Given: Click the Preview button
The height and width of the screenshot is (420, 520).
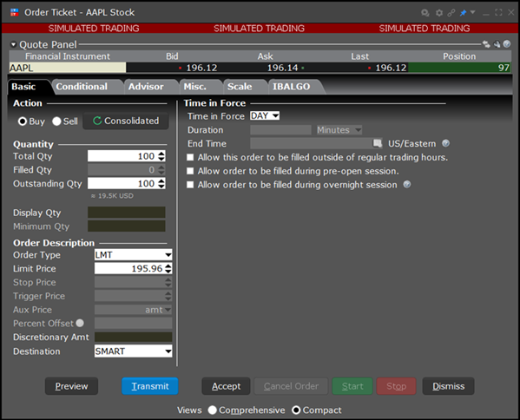Looking at the screenshot, I should coord(72,386).
